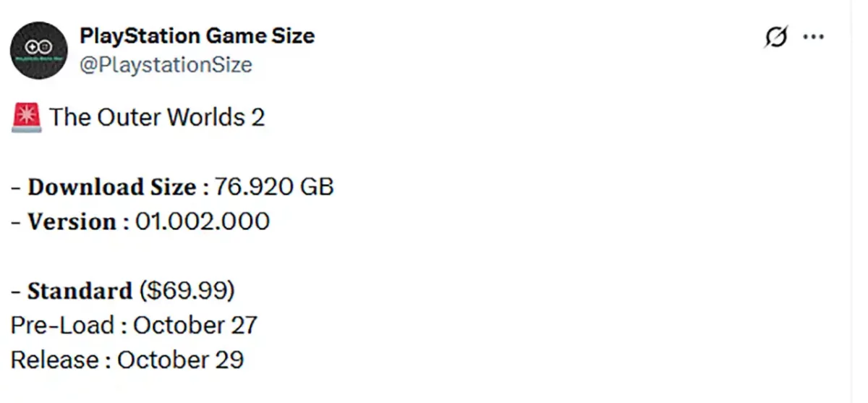Click the bold Version label
Image resolution: width=868 pixels, height=403 pixels.
pos(72,221)
